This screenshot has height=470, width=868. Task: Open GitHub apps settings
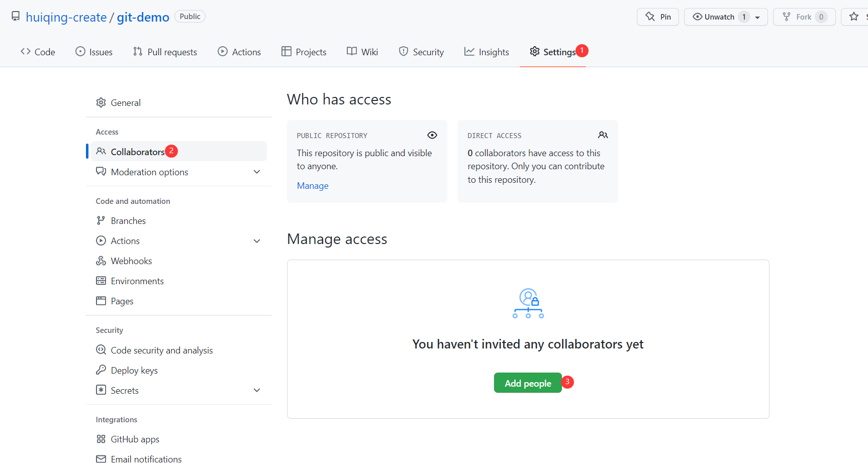click(178, 439)
